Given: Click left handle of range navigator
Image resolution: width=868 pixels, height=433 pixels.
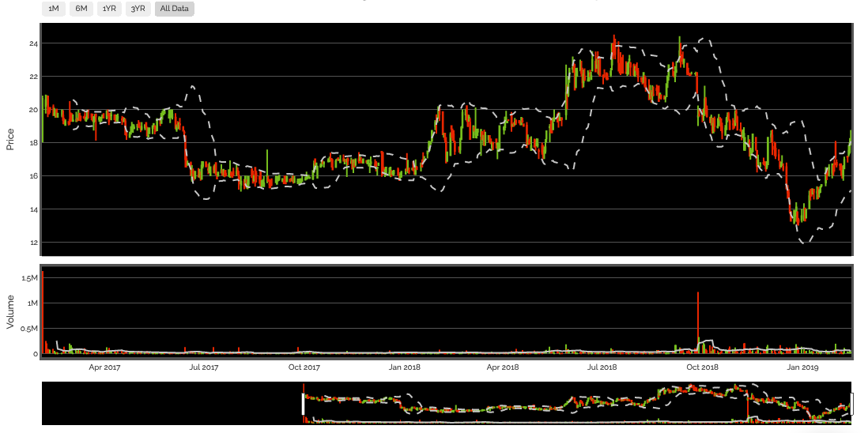Looking at the screenshot, I should tap(303, 404).
